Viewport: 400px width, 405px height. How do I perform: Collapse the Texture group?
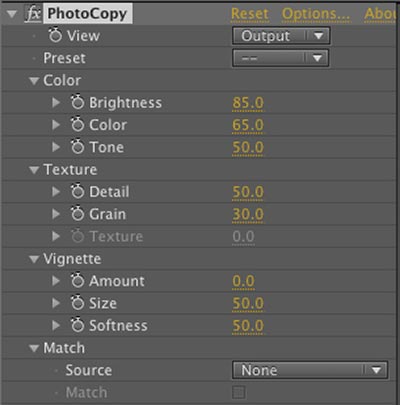(x=34, y=170)
